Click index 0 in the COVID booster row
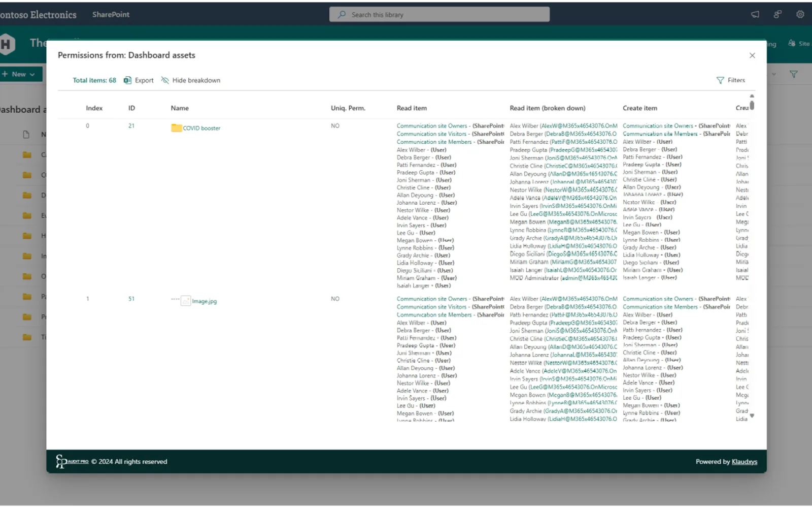This screenshot has height=508, width=812. (88, 126)
